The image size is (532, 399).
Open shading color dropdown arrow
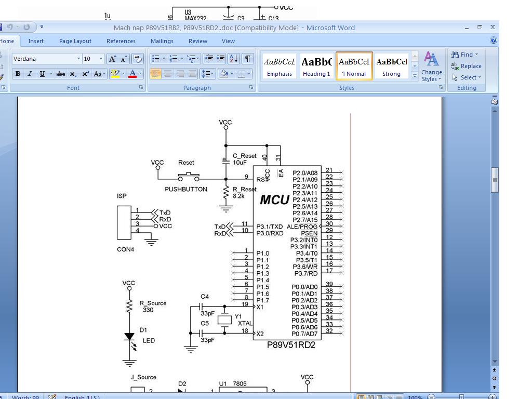click(x=232, y=74)
